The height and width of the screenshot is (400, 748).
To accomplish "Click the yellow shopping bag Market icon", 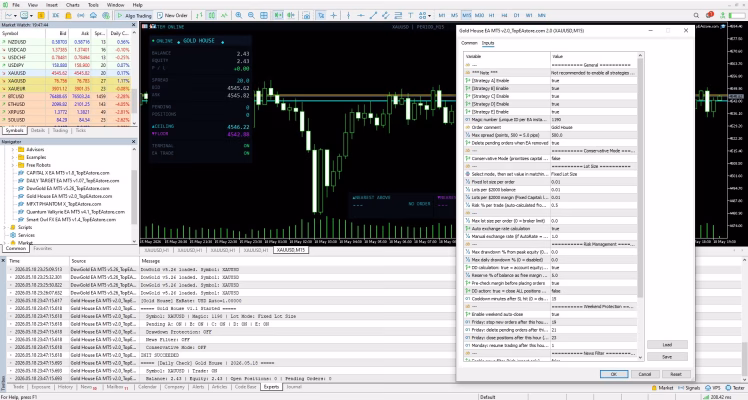I will (68, 15).
